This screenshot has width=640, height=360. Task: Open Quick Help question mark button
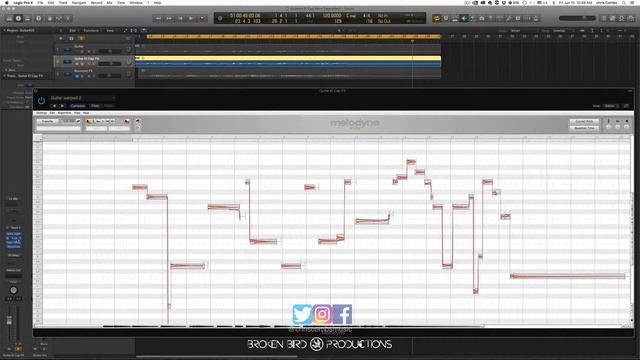pos(39,18)
